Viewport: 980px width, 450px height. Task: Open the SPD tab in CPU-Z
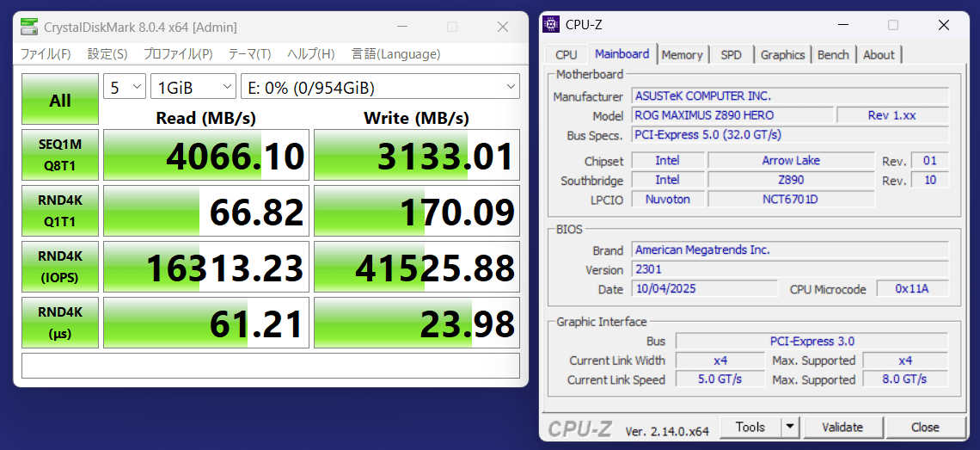(x=731, y=55)
